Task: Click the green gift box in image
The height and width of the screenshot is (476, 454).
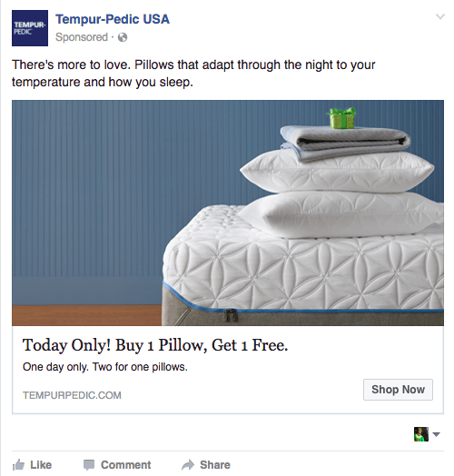Action: (x=341, y=118)
